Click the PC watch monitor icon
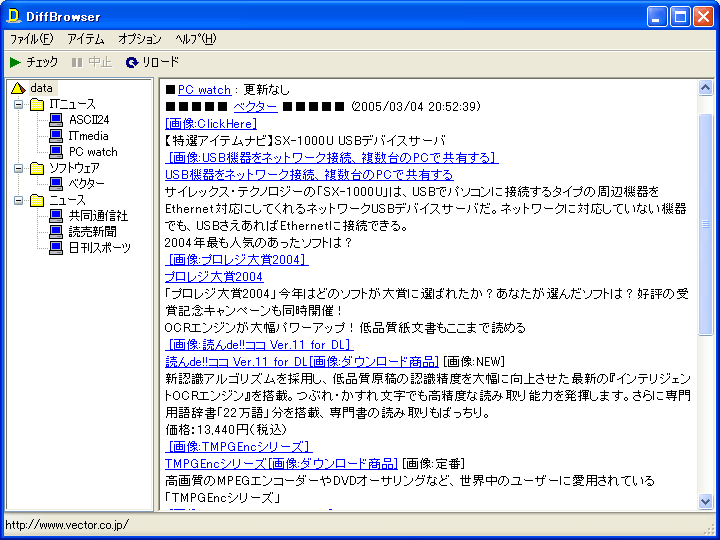720x540 pixels. [56, 152]
